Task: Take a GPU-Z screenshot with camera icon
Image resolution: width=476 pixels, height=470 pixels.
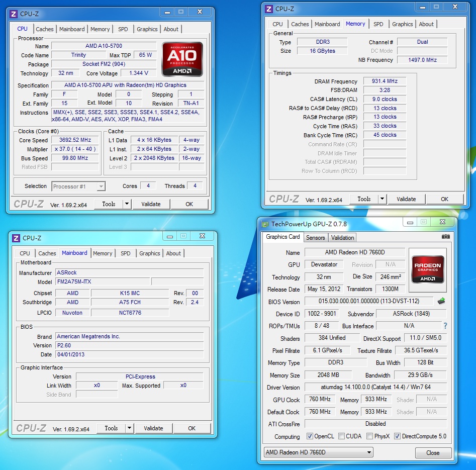Action: tap(445, 237)
